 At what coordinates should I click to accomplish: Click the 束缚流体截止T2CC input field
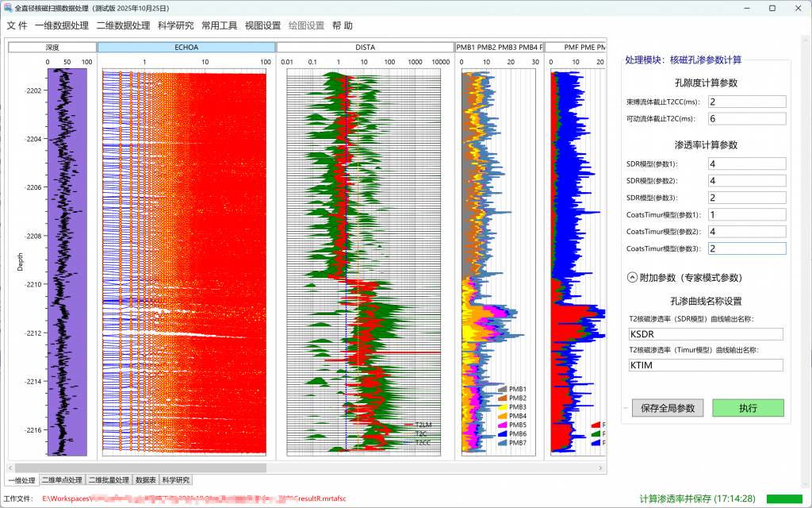click(x=746, y=102)
